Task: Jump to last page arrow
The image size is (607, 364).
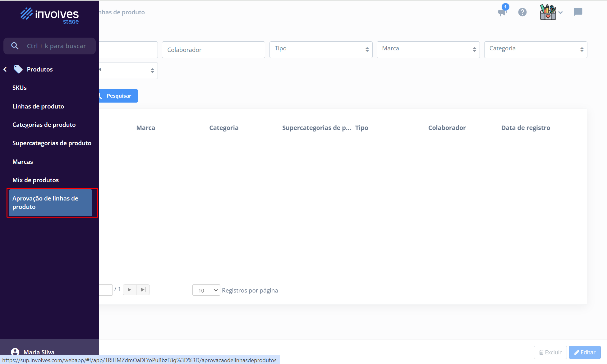Action: coord(143,290)
